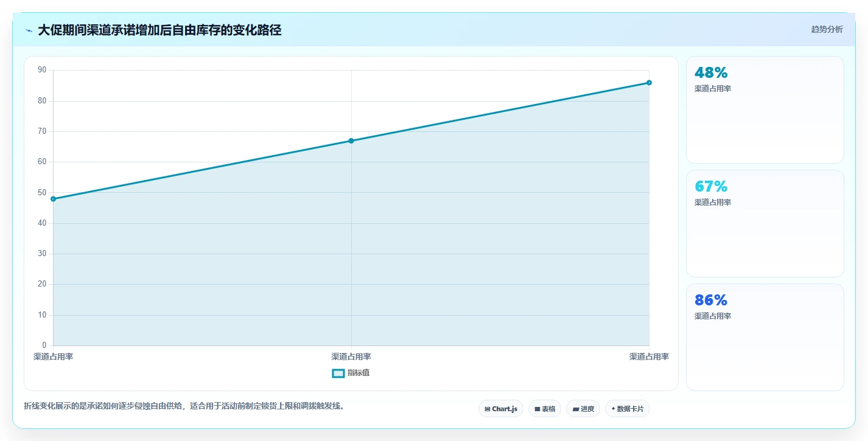The width and height of the screenshot is (868, 441).
Task: Click the 67% data point on the line
Action: [351, 141]
